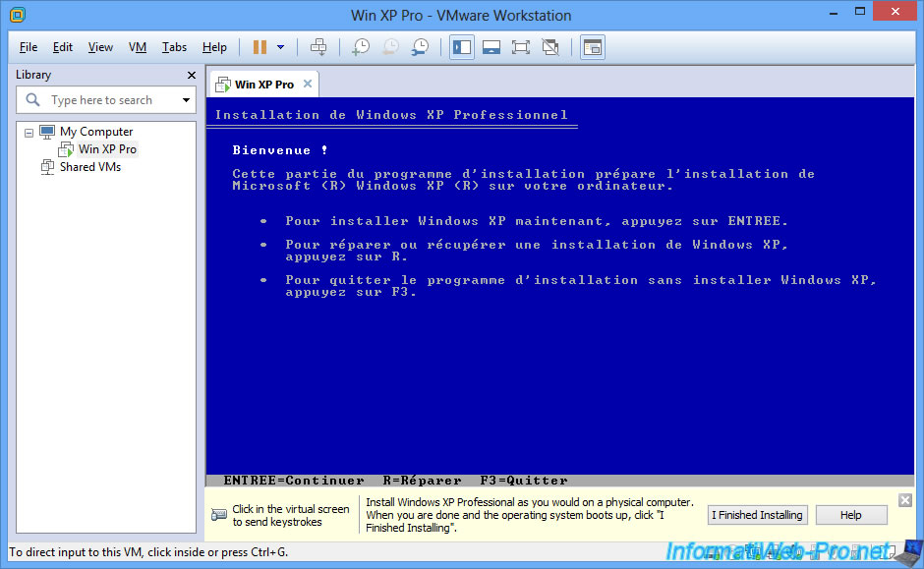Screen dimensions: 924x569
Task: Click the I Finished Installing button
Action: [757, 515]
